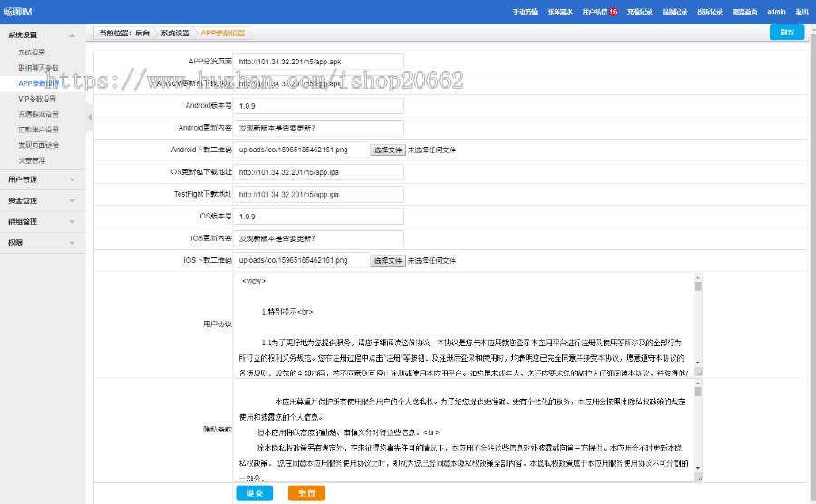816x504 pixels.
Task: Click the 后台 breadcrumb link
Action: [141, 33]
